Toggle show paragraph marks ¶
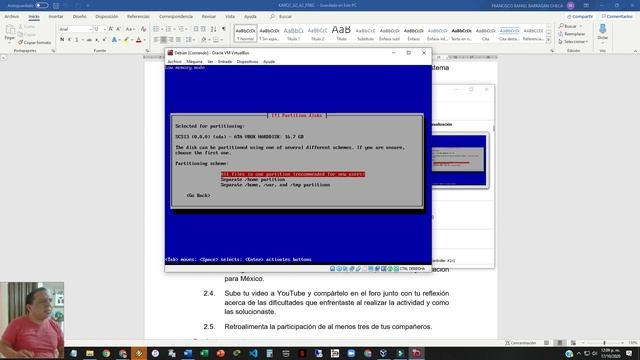The height and width of the screenshot is (360, 640). pyautogui.click(x=224, y=29)
